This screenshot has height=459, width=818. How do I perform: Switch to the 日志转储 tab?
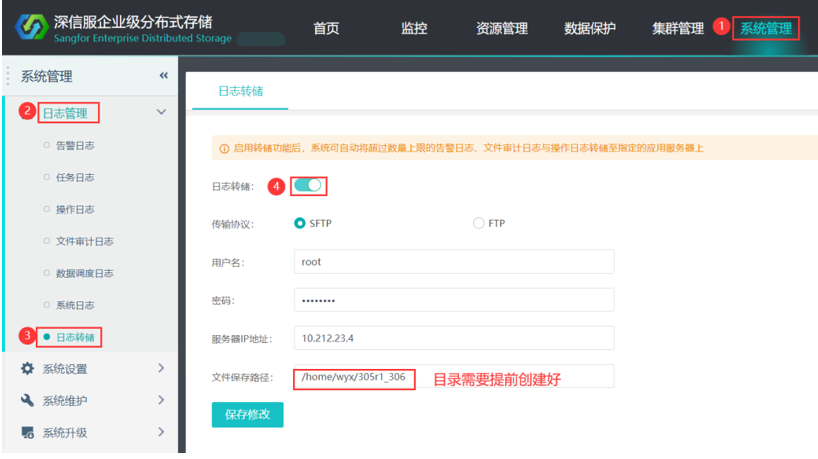(240, 91)
